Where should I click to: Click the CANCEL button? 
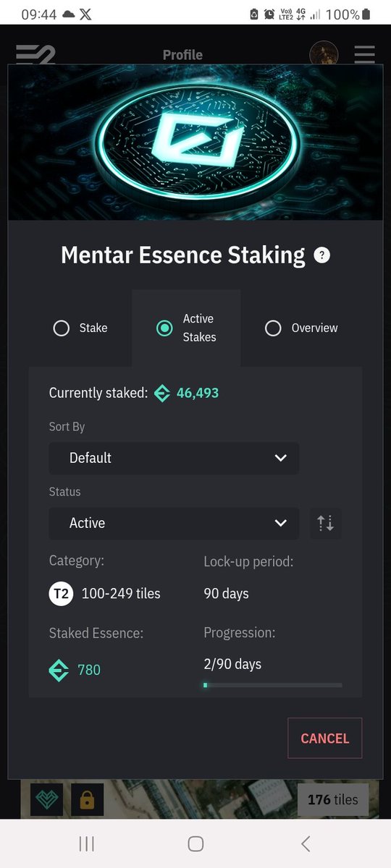[x=324, y=738]
